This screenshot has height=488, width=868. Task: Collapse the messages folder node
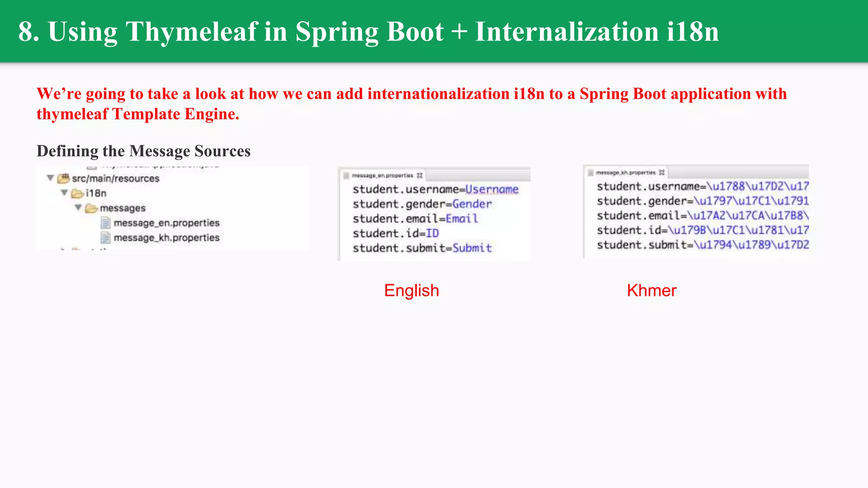tap(78, 208)
